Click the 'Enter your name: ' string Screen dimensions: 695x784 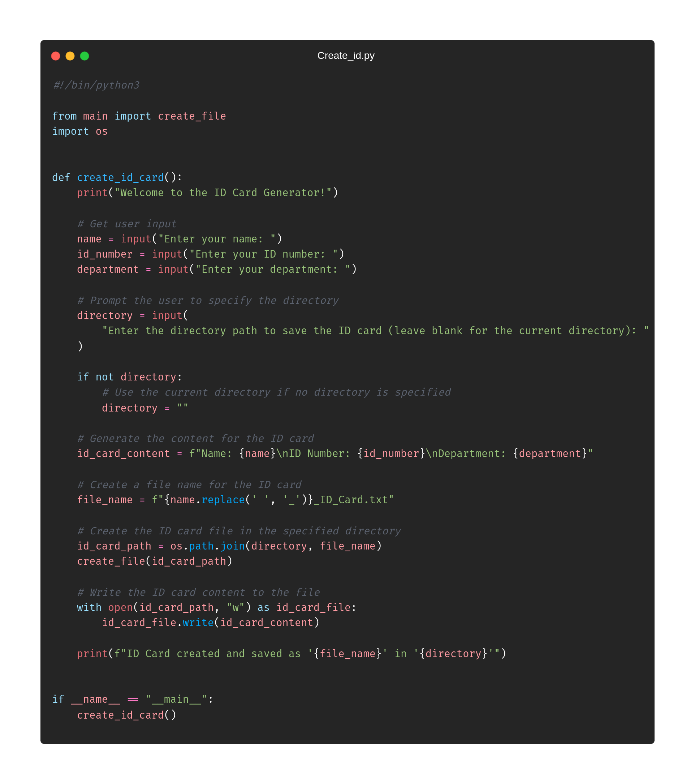(217, 239)
